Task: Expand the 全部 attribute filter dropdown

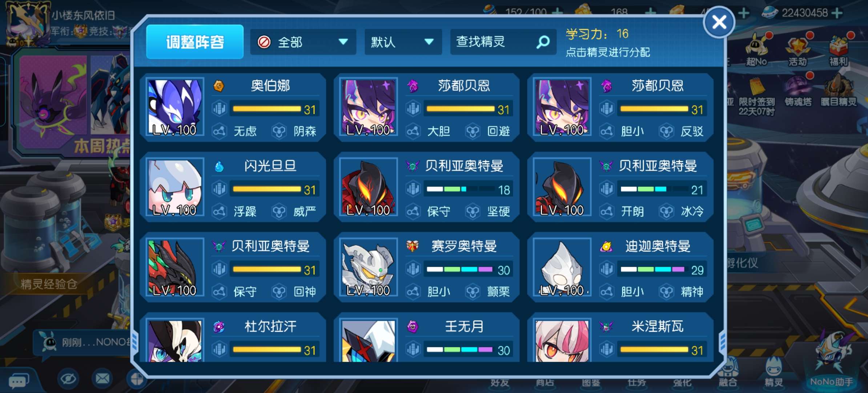Action: [x=303, y=42]
